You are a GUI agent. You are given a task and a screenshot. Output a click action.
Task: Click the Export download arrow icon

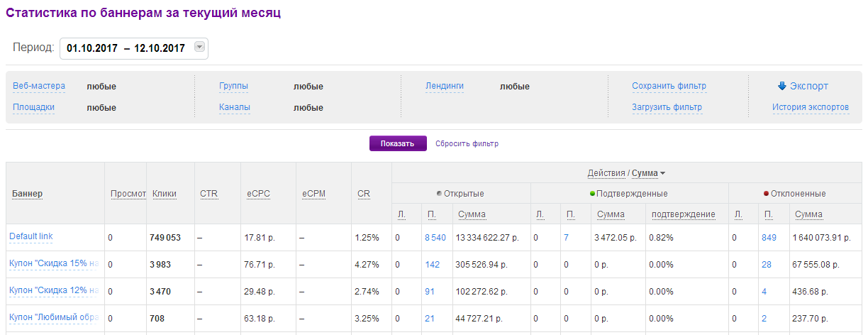[782, 87]
